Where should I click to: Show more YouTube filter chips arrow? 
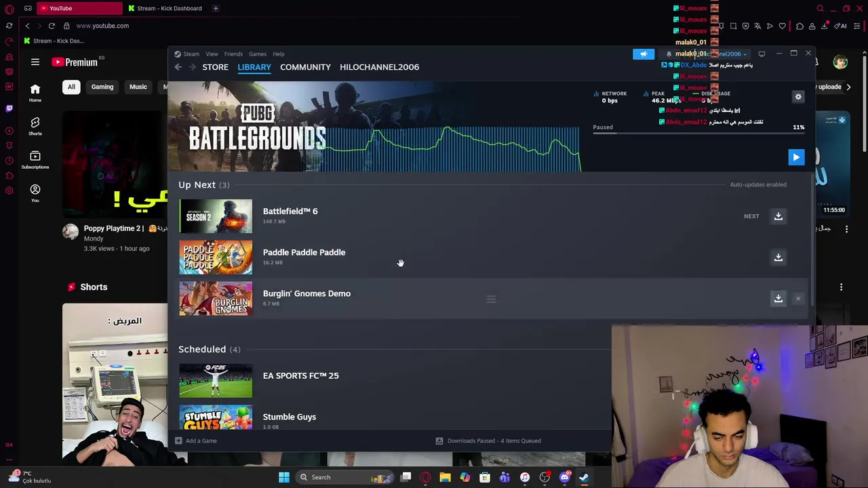(x=848, y=87)
